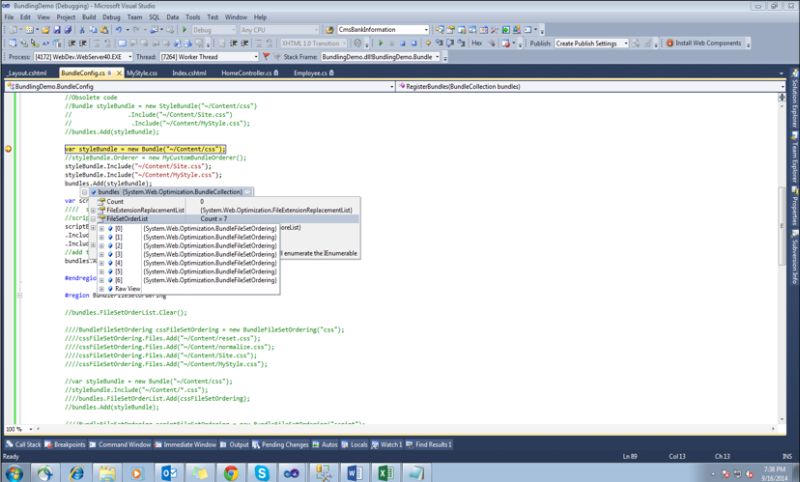Viewport: 800px width, 482px height.
Task: Expand the Raw View node
Action: [102, 288]
